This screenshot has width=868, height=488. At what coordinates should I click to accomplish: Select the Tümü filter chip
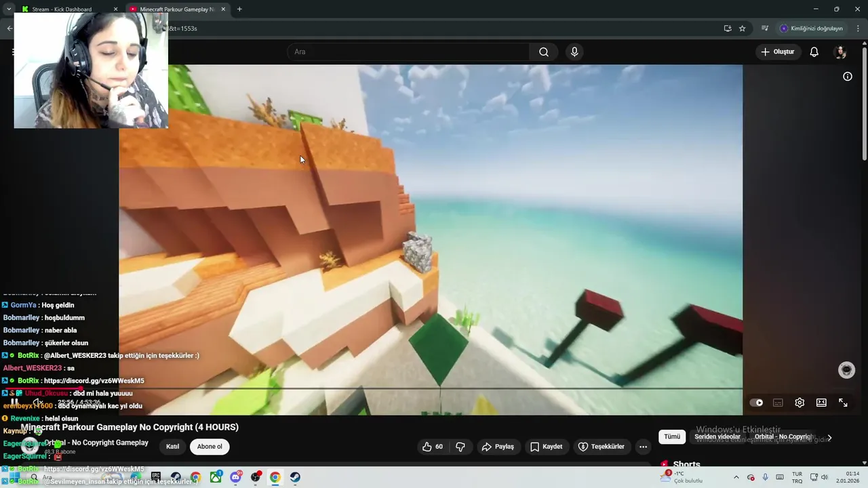(x=672, y=436)
